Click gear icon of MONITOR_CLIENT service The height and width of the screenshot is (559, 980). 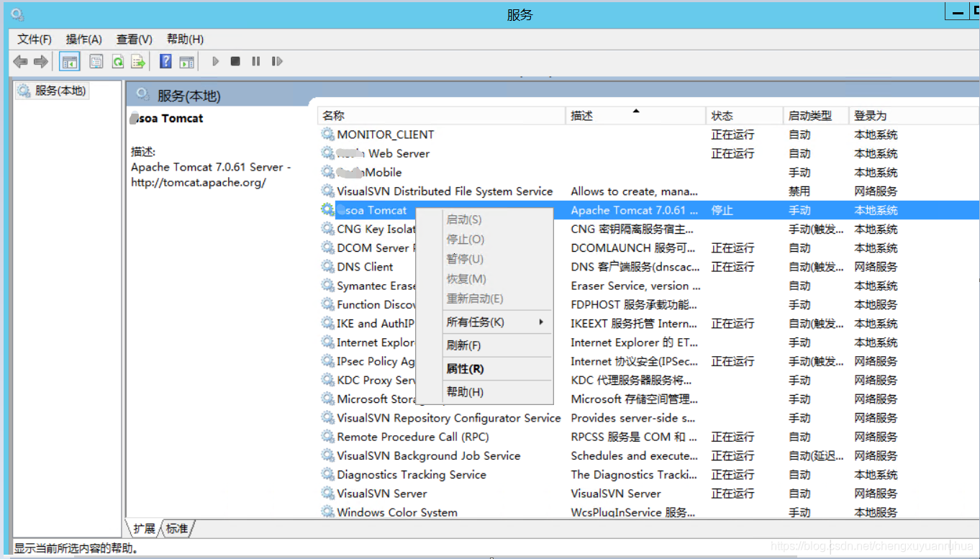328,135
